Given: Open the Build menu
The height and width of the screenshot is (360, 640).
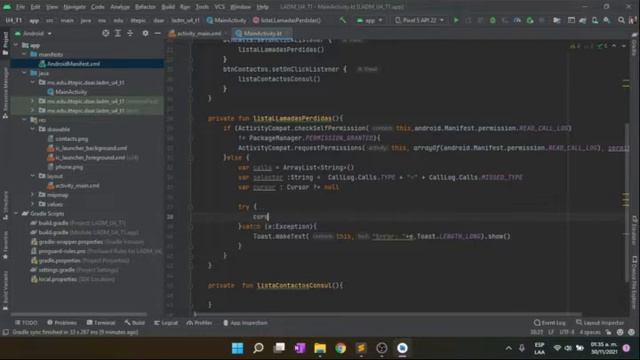Looking at the screenshot, I should 168,7.
